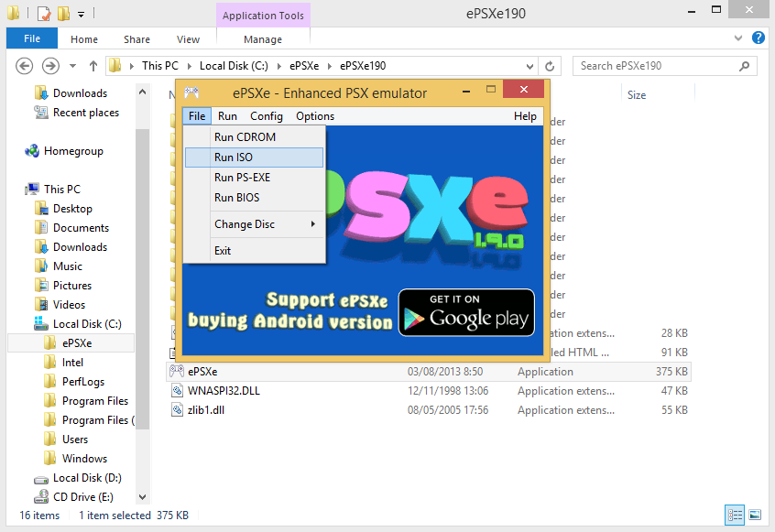Viewport: 775px width, 532px height.
Task: Select CD Drive (E:) in sidebar
Action: [x=83, y=497]
